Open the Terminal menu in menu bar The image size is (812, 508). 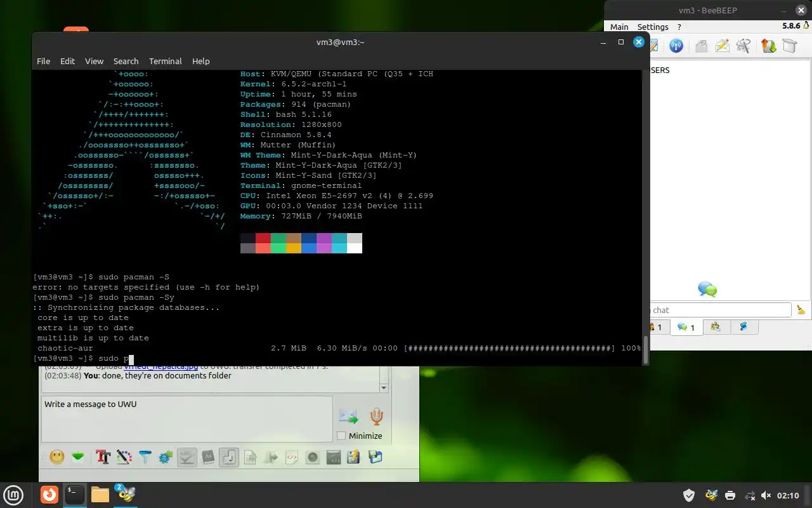(x=165, y=61)
